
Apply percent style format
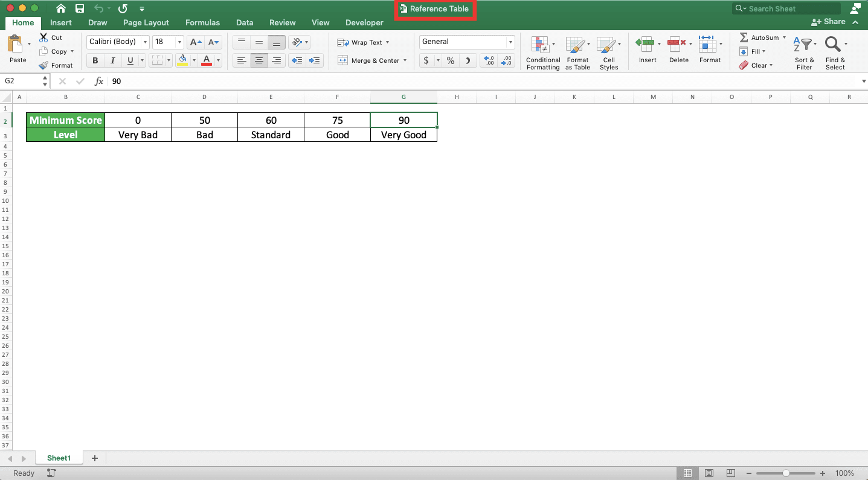[x=451, y=60]
